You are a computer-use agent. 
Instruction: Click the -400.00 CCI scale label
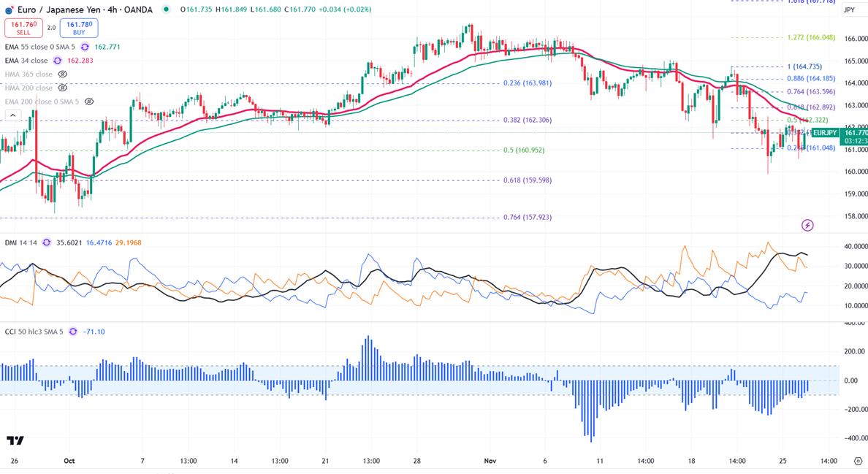click(856, 438)
